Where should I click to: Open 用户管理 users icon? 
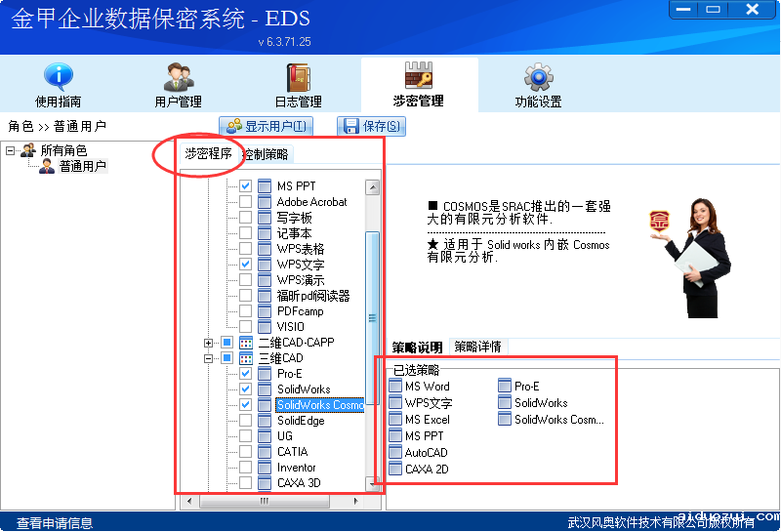(179, 76)
